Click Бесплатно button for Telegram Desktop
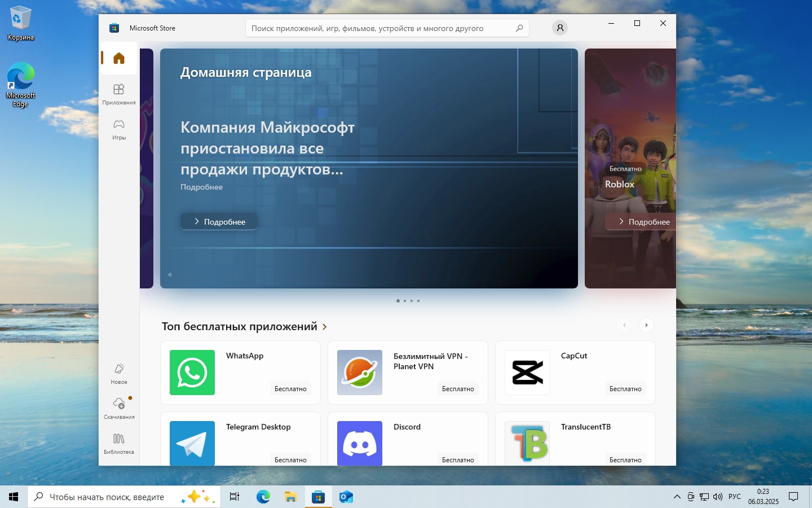Viewport: 812px width, 508px height. tap(290, 459)
